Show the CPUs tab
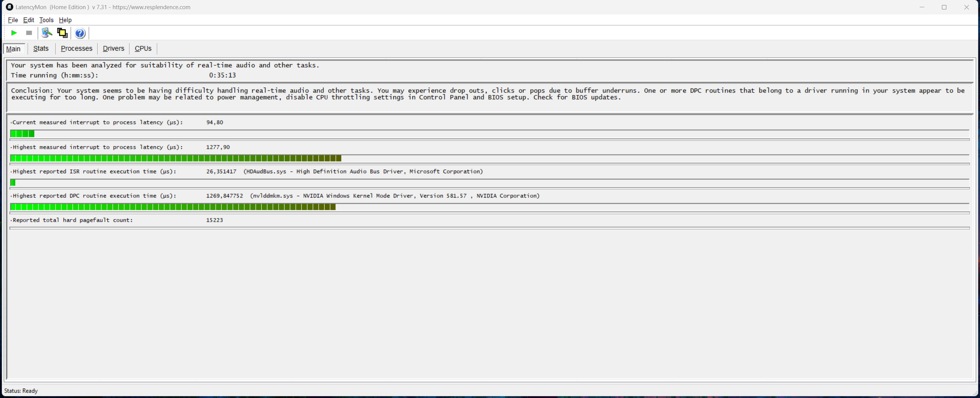Viewport: 980px width, 398px height. click(143, 48)
